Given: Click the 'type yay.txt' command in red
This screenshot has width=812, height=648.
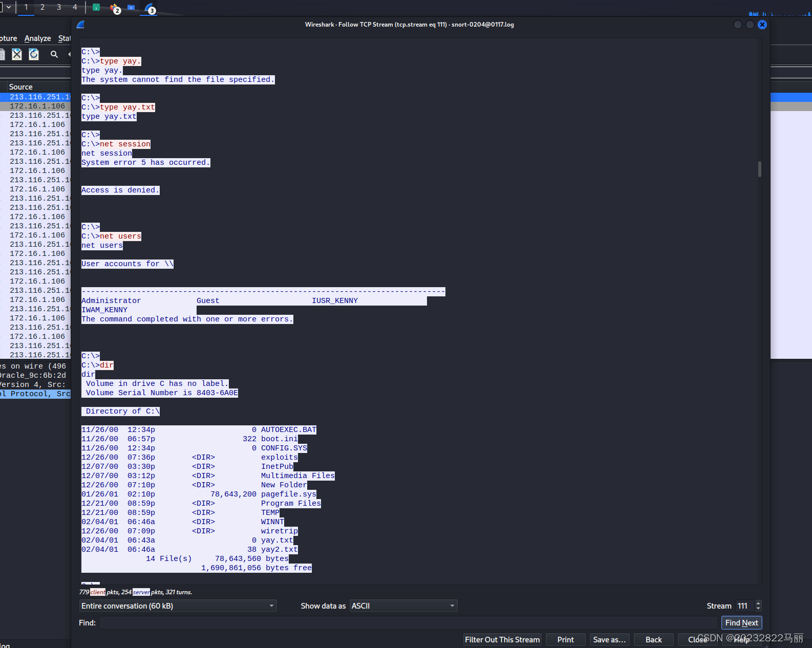Looking at the screenshot, I should coord(127,107).
